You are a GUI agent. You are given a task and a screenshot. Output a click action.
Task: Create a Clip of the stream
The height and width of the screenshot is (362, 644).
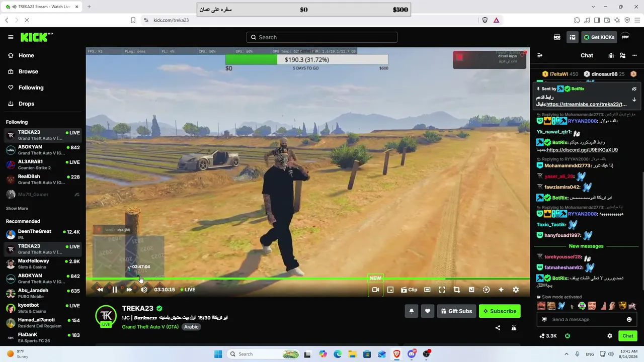(x=409, y=290)
